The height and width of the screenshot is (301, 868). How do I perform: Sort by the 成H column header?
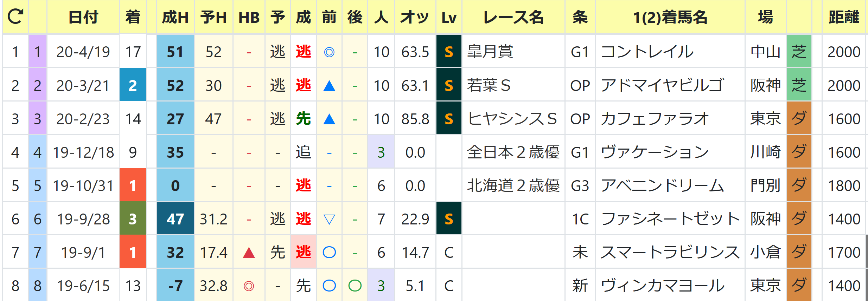[x=175, y=17]
